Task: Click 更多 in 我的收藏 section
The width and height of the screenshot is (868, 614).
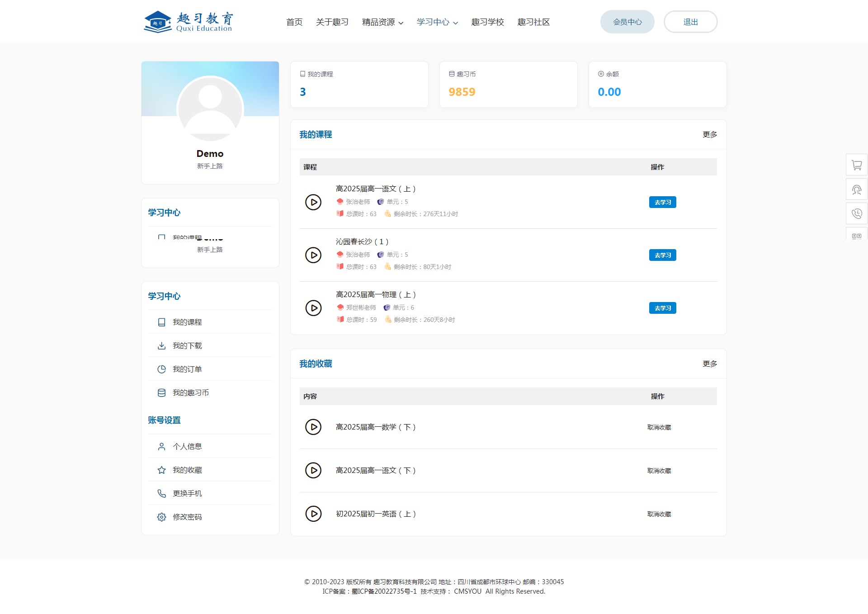Action: click(x=710, y=364)
